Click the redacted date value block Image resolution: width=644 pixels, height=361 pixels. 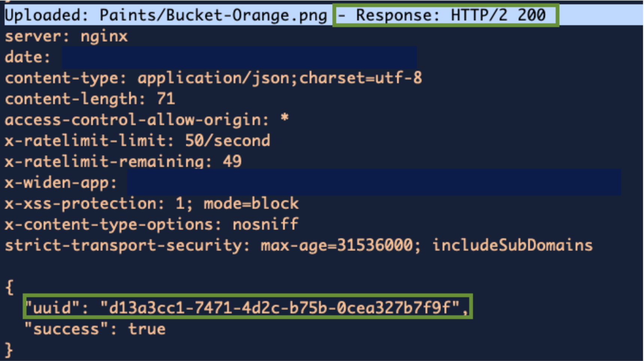(239, 57)
